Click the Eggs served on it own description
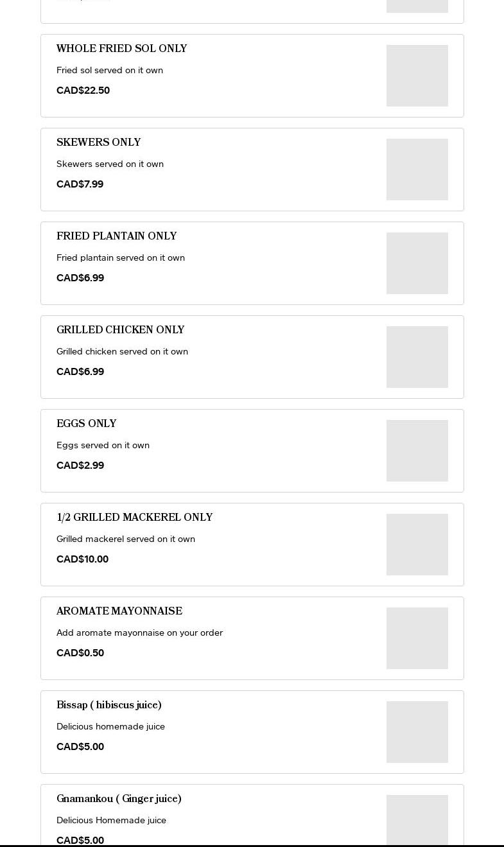This screenshot has height=847, width=504. coord(103,445)
